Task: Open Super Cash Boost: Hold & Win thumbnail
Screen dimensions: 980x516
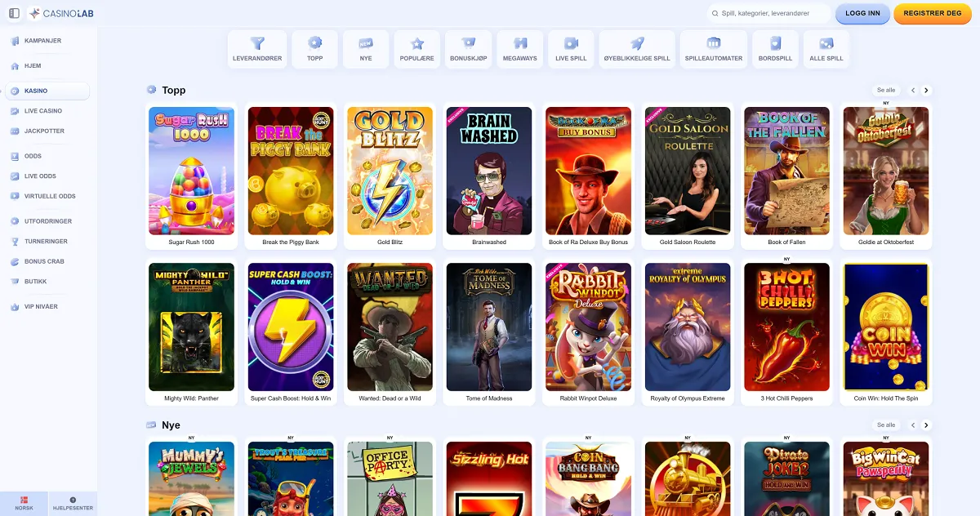Action: point(291,327)
